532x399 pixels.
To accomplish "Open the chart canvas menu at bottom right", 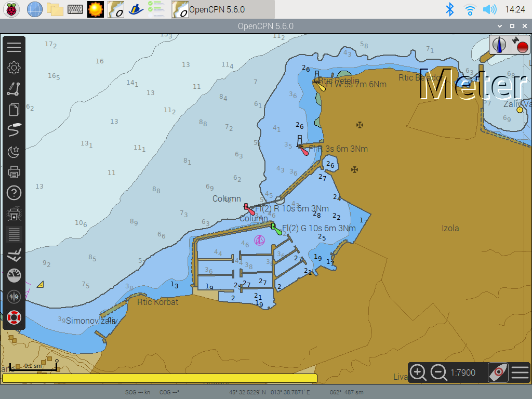I will click(x=520, y=373).
